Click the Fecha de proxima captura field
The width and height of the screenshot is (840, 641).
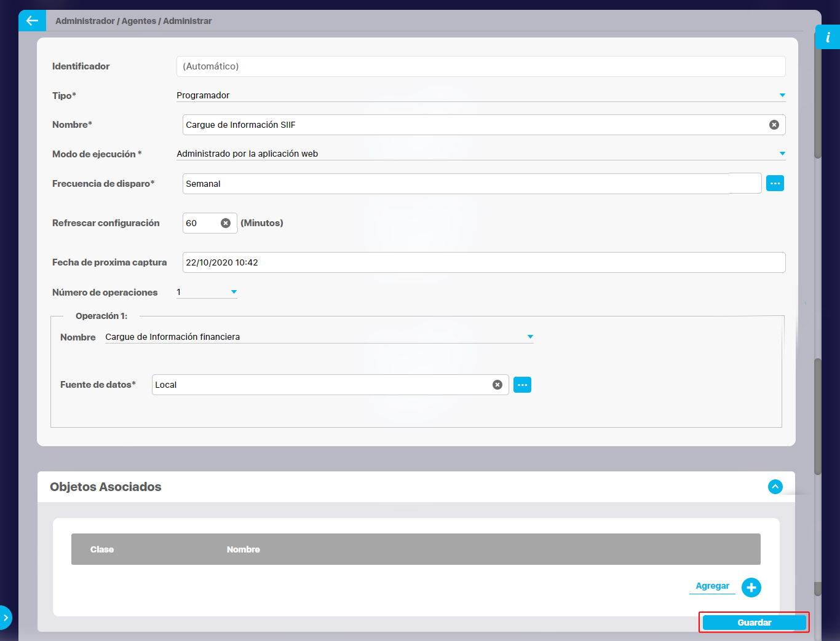(483, 262)
